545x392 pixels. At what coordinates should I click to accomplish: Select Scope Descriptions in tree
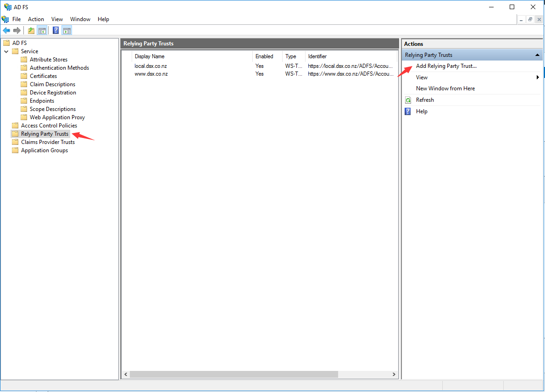pyautogui.click(x=52, y=109)
